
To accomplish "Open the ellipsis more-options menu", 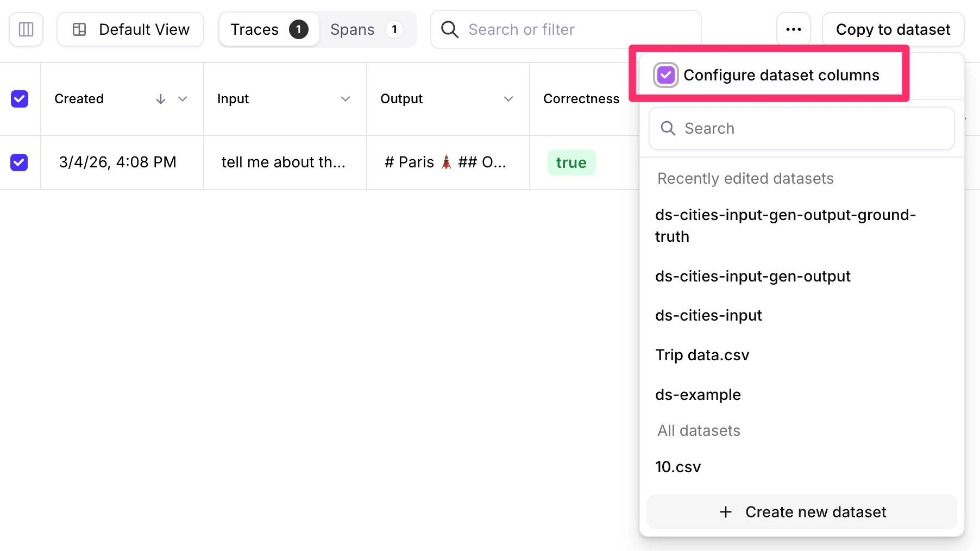I will (x=794, y=29).
